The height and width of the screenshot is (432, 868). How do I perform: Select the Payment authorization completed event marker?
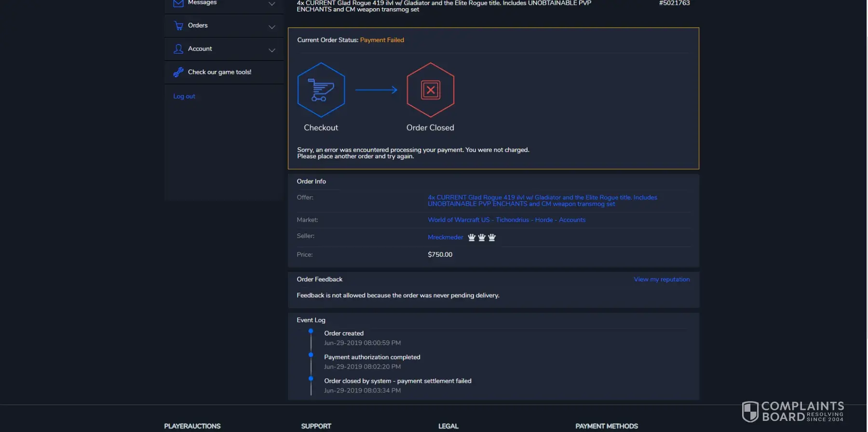click(x=311, y=355)
